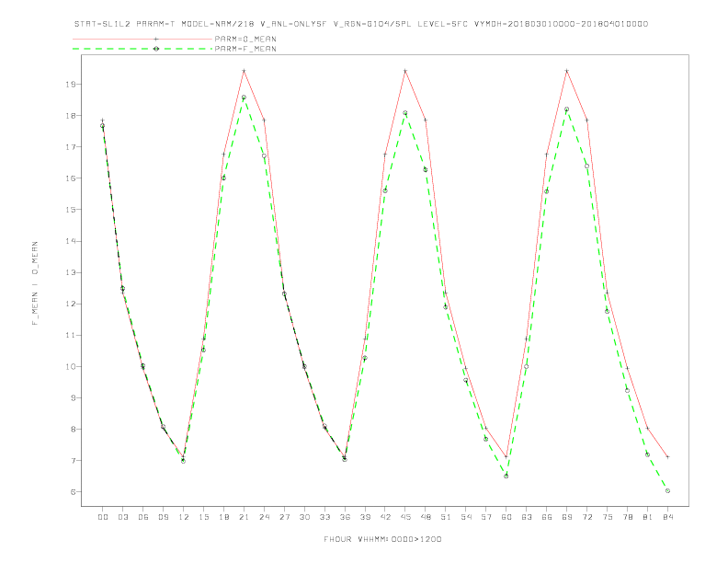Click x-axis tick label 78
728x563 pixels.
[628, 517]
